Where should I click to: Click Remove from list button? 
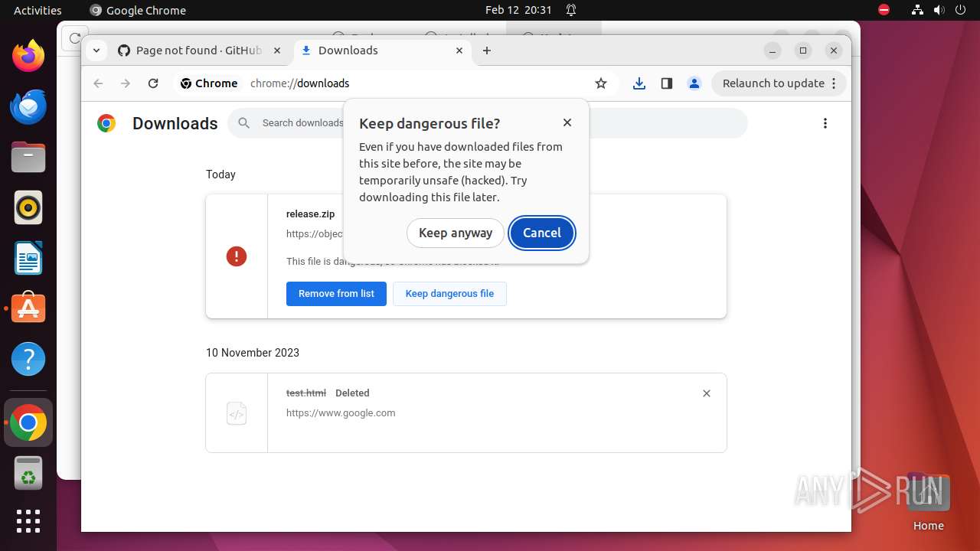coord(336,294)
